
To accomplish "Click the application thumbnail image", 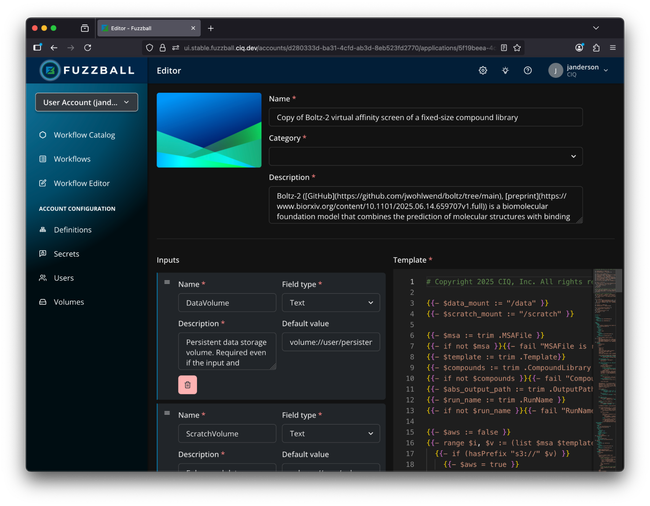I will [209, 130].
